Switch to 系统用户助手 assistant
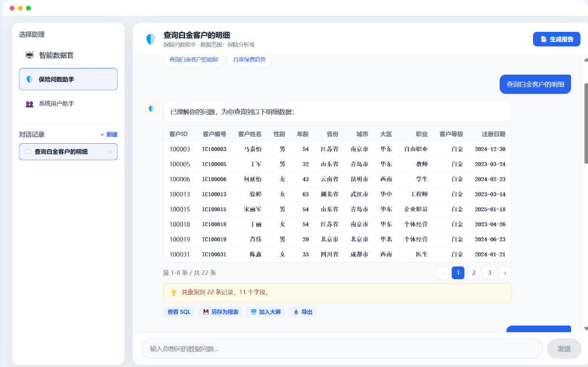The height and width of the screenshot is (367, 588). (x=68, y=104)
